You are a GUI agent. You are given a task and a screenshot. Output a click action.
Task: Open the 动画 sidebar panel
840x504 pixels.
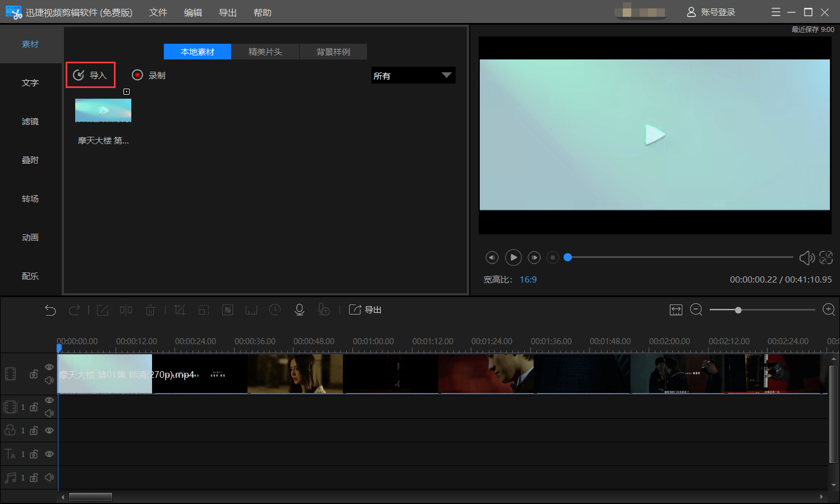30,238
